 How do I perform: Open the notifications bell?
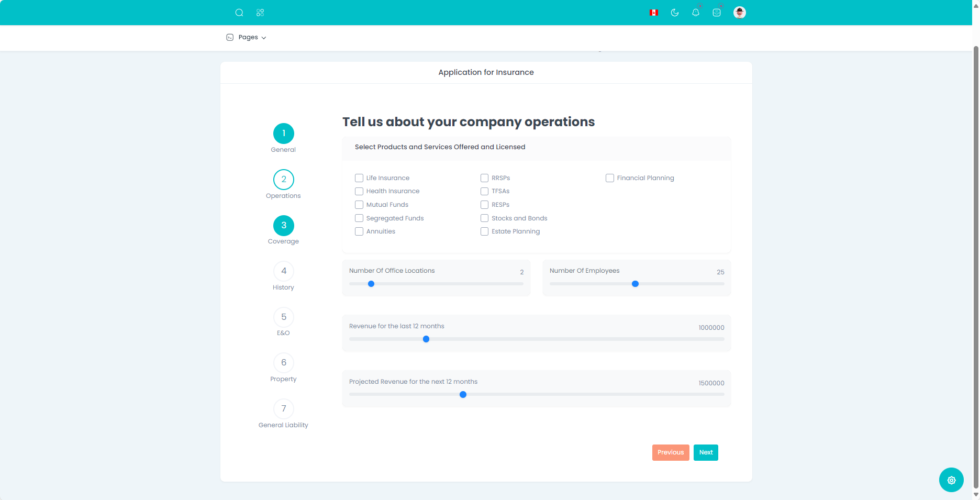696,12
